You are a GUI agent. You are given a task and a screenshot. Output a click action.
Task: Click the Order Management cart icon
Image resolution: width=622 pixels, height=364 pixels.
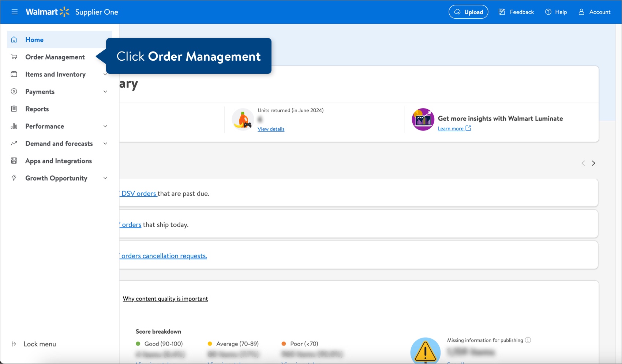pyautogui.click(x=14, y=57)
